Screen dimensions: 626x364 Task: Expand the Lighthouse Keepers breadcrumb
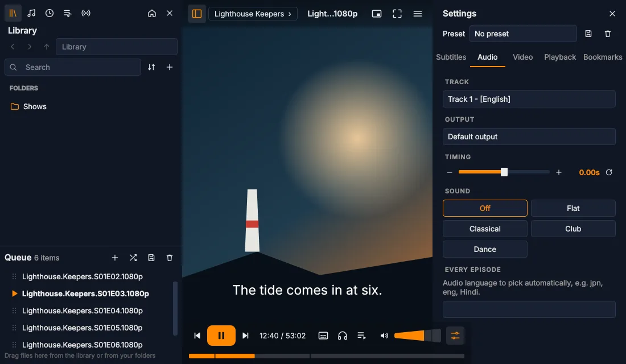[253, 14]
